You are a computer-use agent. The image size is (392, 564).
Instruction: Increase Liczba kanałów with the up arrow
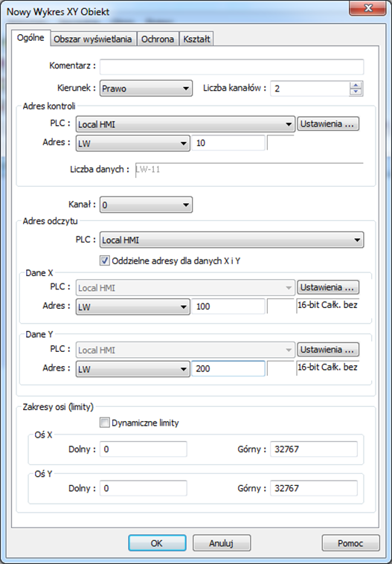pos(356,86)
